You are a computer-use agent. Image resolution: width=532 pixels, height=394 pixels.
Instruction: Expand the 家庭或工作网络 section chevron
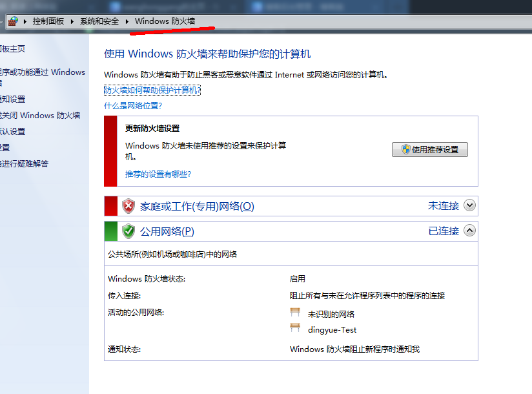469,205
